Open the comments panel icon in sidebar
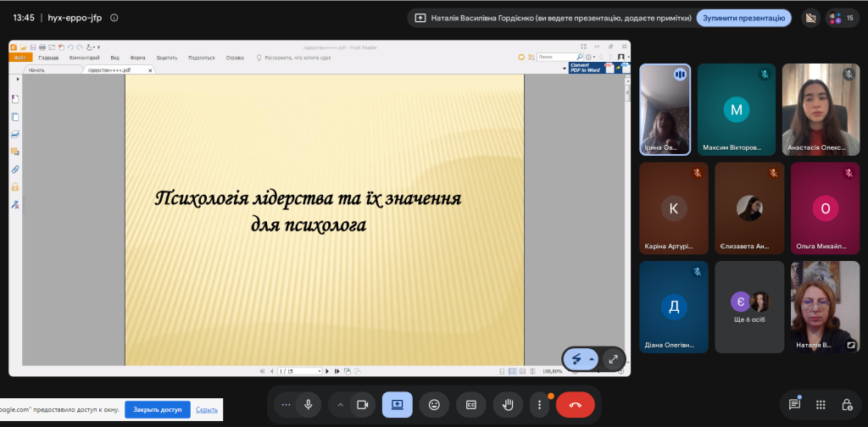This screenshot has height=427, width=868. (15, 152)
